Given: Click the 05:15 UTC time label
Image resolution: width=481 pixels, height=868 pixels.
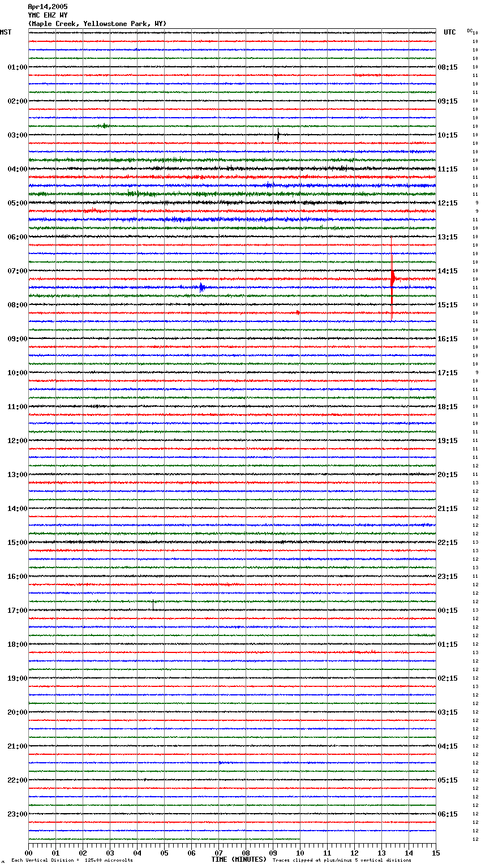Looking at the screenshot, I should coord(448,780).
